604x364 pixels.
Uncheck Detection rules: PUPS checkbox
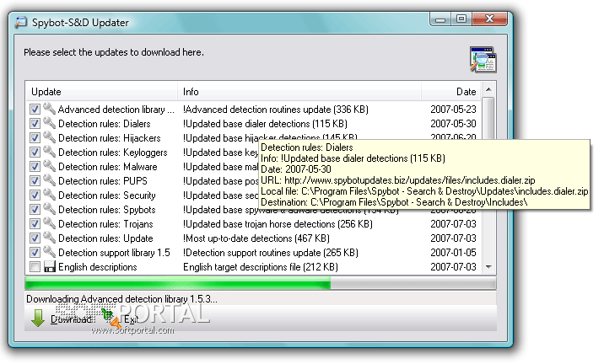point(35,181)
